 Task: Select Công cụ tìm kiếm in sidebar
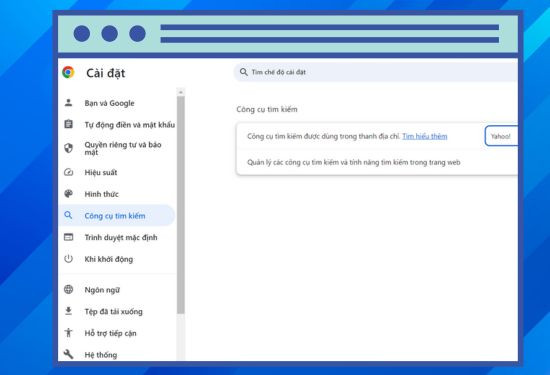tap(117, 215)
